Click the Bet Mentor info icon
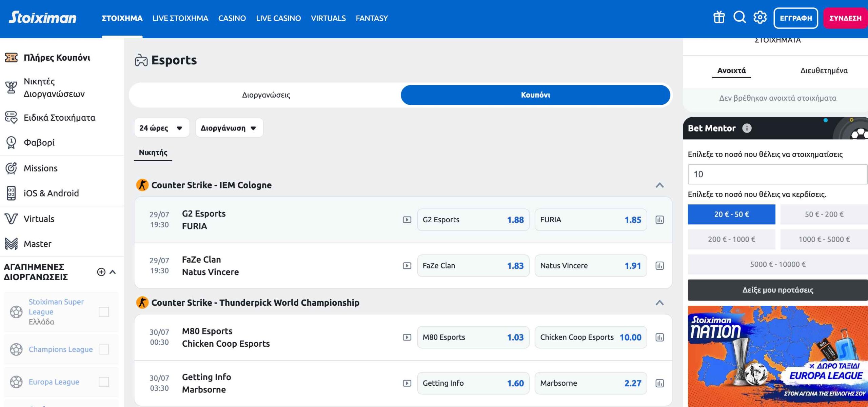Viewport: 868px width, 407px height. [747, 128]
